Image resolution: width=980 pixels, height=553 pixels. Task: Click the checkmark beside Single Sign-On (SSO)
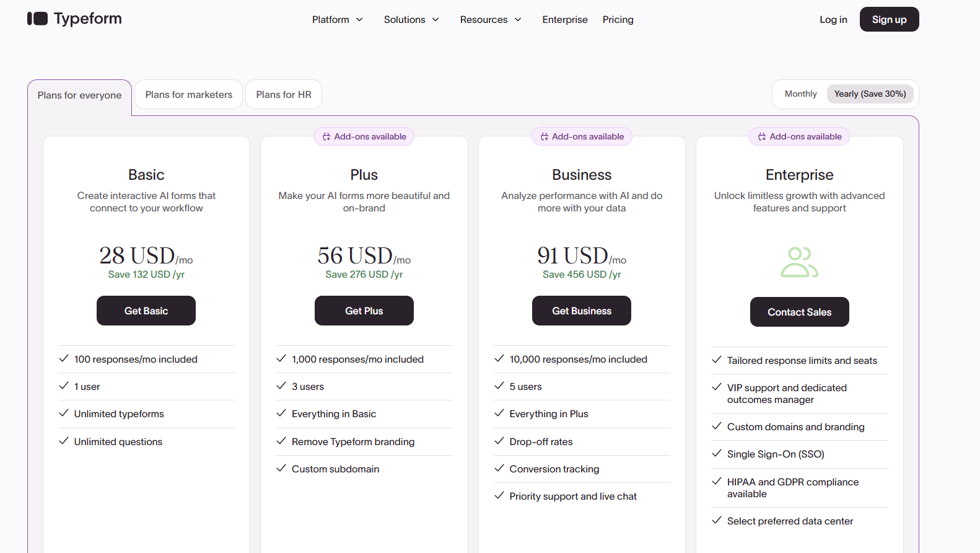point(717,454)
